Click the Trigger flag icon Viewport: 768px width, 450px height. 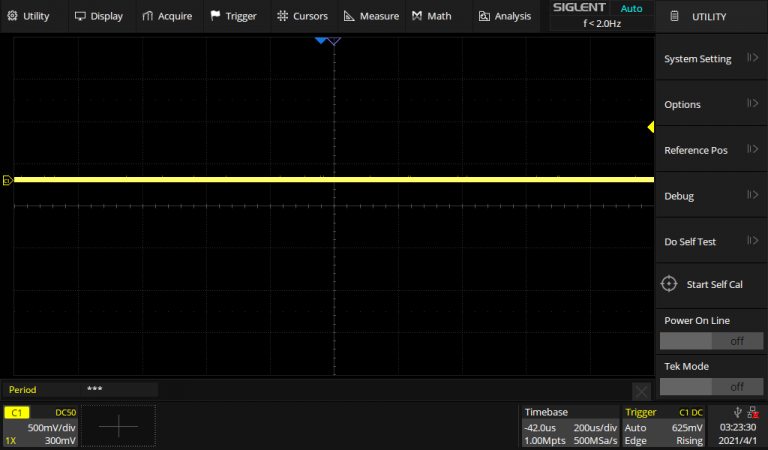(215, 16)
